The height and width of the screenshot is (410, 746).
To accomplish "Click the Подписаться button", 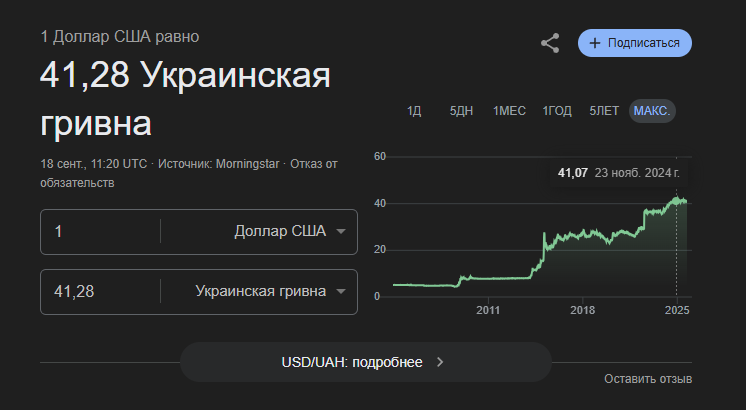I will [x=635, y=43].
